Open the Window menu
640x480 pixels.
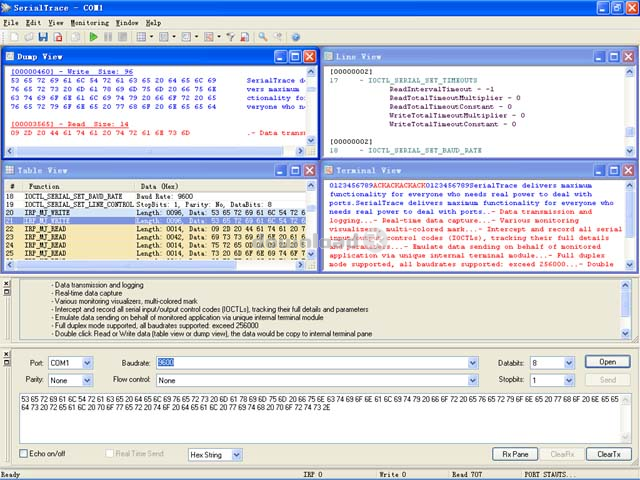click(127, 23)
